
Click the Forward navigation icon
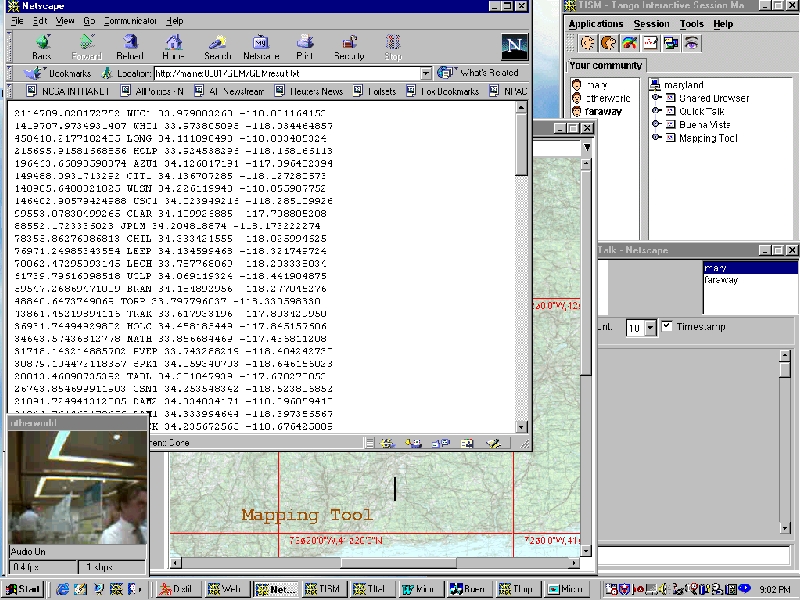tap(87, 42)
